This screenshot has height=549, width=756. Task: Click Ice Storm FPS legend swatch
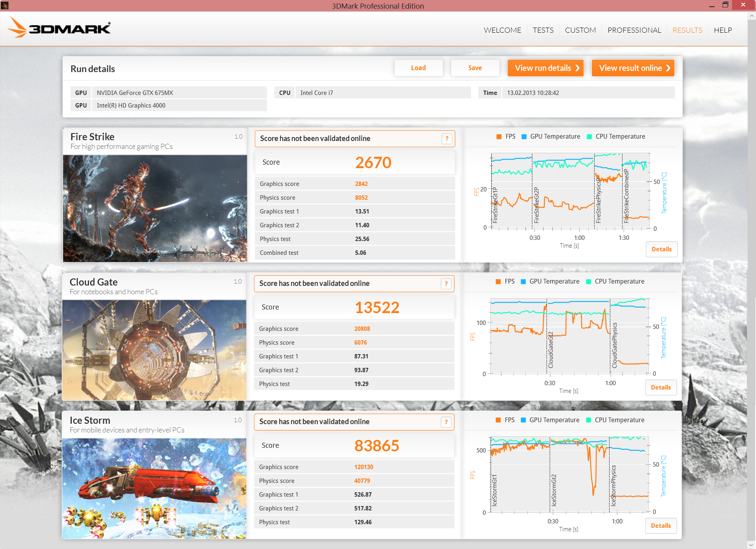(x=498, y=420)
